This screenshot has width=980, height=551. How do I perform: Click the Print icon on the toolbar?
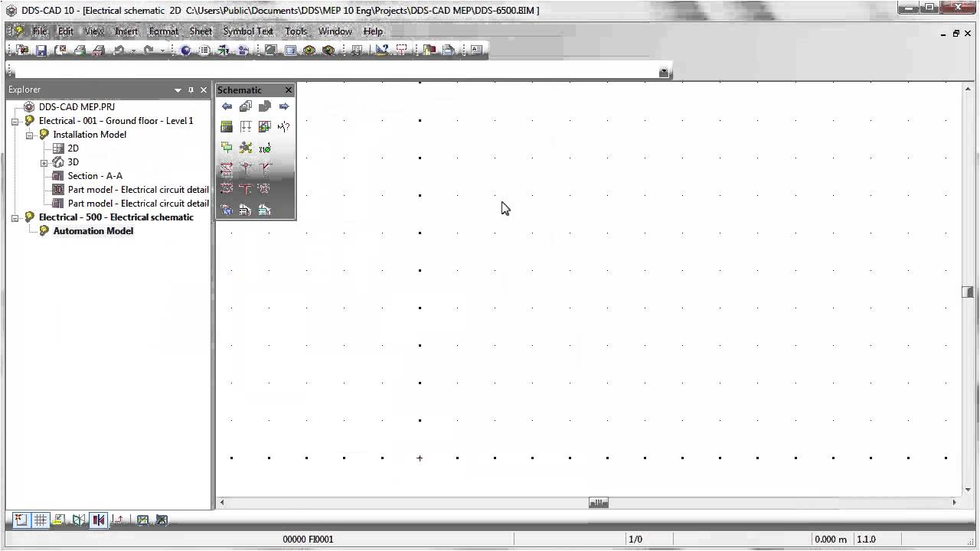pyautogui.click(x=79, y=50)
